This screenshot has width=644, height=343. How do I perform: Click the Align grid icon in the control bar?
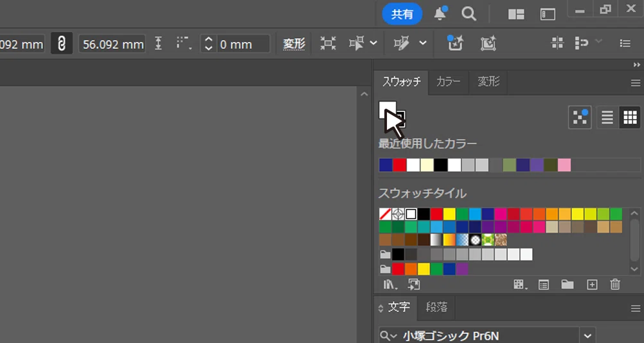(x=557, y=42)
